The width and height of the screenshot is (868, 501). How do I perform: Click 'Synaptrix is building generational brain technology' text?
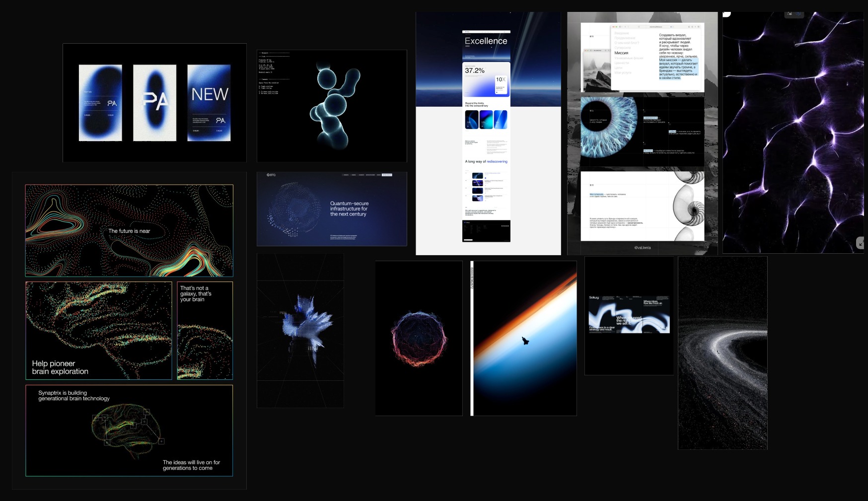click(x=74, y=396)
